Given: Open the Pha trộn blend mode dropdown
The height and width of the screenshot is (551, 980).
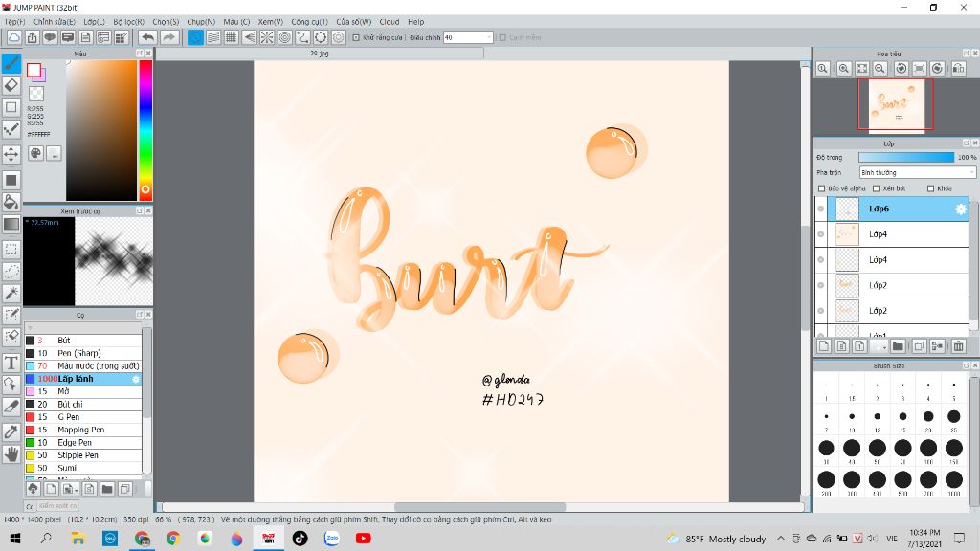Looking at the screenshot, I should pos(918,172).
